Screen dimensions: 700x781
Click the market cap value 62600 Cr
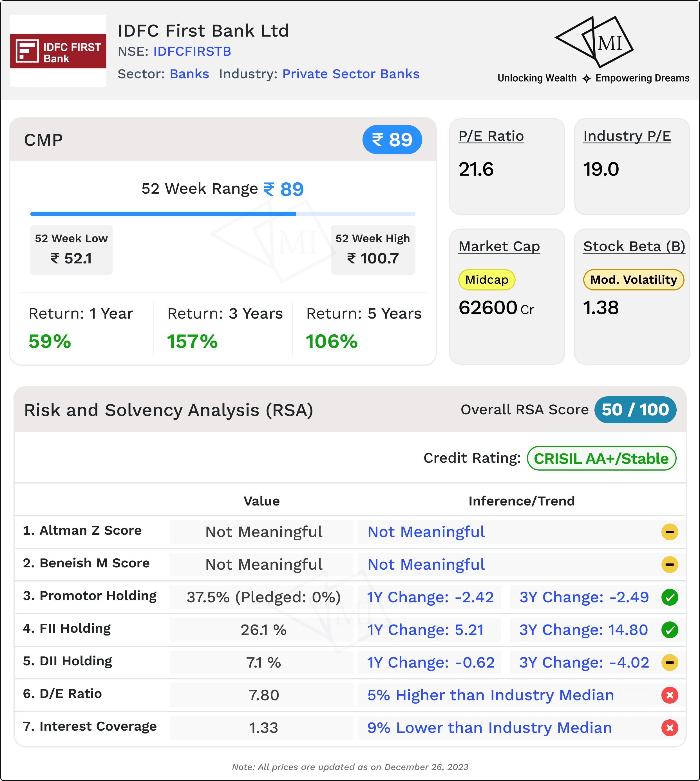tap(497, 308)
